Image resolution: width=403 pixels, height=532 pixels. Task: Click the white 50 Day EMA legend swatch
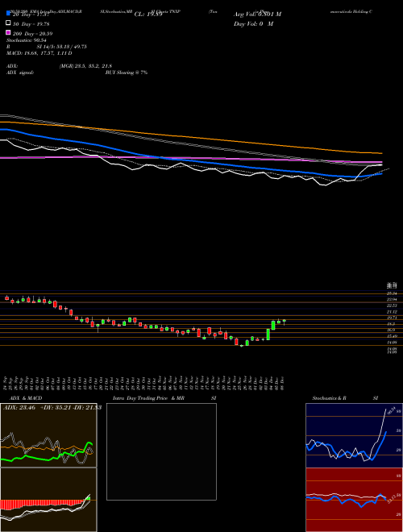pyautogui.click(x=8, y=23)
